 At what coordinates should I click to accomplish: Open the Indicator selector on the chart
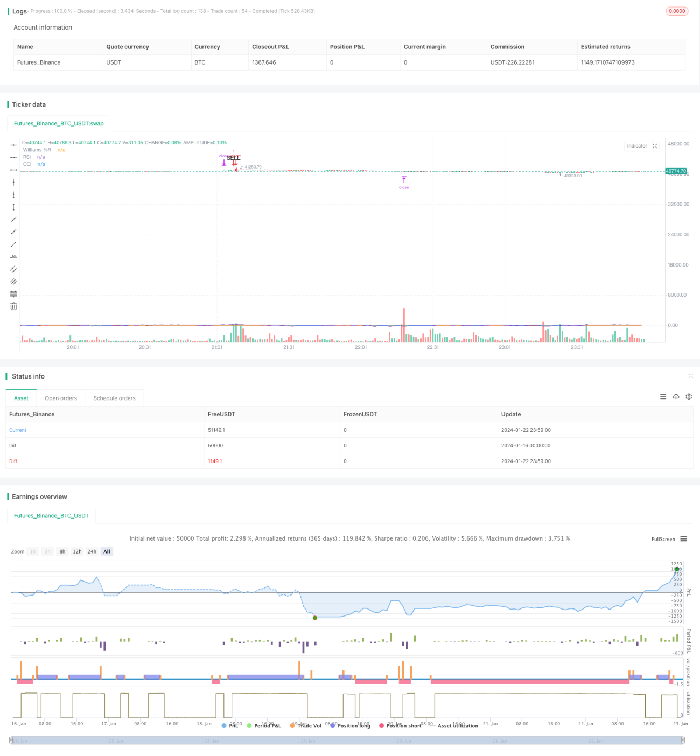click(637, 146)
